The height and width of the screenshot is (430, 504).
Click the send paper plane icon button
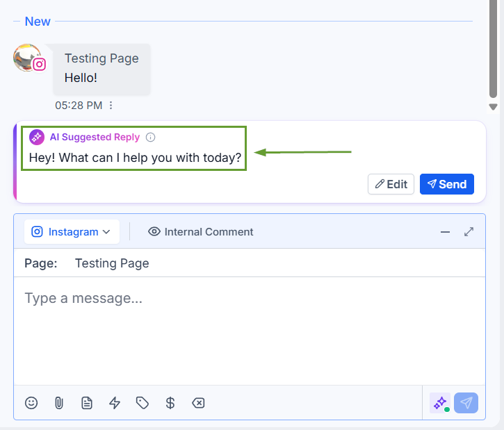(466, 403)
